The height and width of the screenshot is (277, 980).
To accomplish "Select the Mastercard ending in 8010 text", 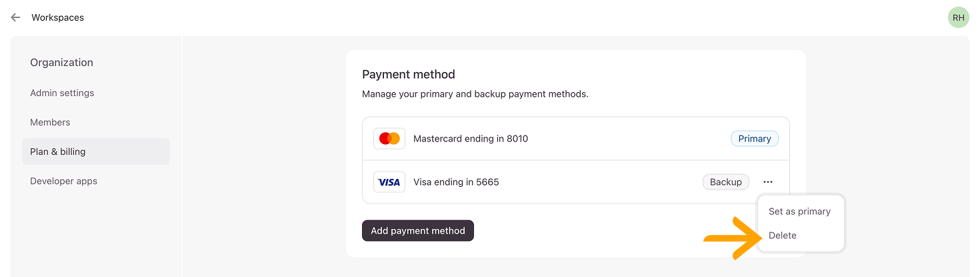I will coord(471,139).
